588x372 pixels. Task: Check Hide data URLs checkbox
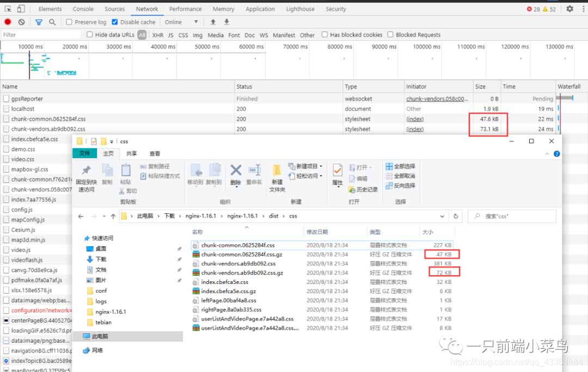[x=90, y=34]
